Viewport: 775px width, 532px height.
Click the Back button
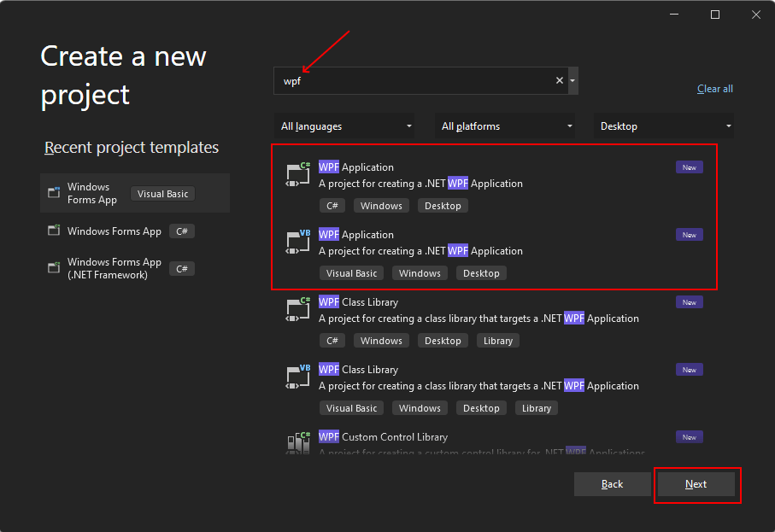(612, 484)
